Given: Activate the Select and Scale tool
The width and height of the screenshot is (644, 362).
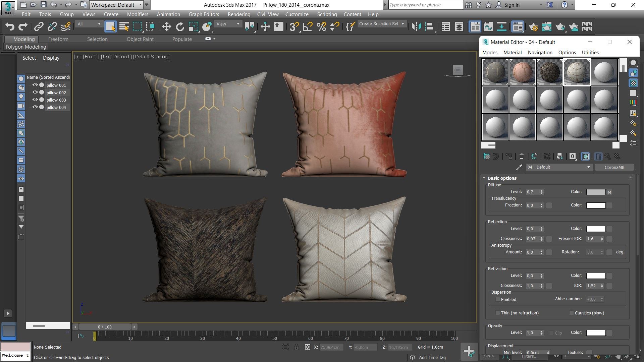Looking at the screenshot, I should click(194, 26).
